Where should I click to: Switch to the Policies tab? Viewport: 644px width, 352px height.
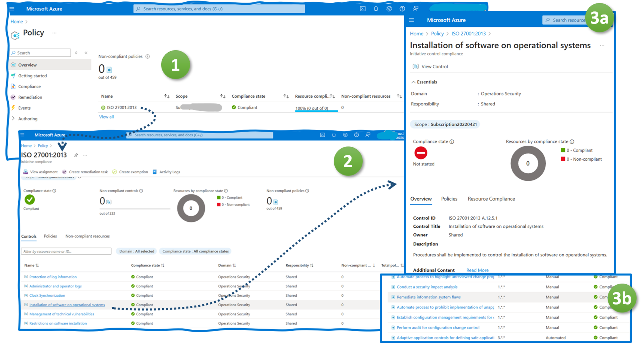[449, 199]
